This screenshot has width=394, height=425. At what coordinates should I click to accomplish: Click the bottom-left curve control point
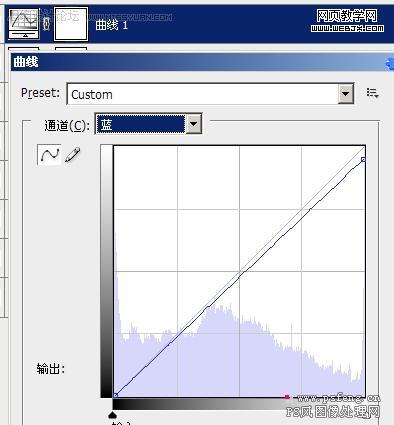click(115, 395)
